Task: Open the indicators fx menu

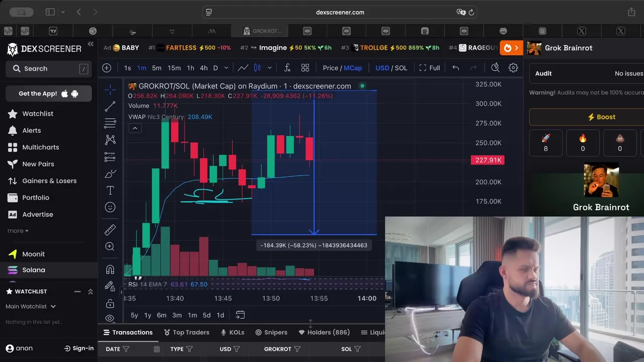Action: [287, 68]
